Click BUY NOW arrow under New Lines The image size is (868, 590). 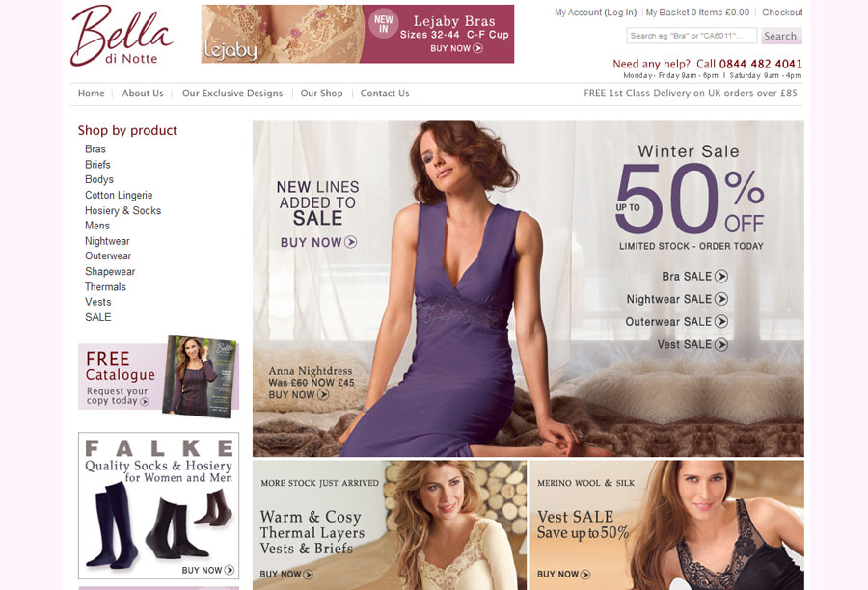pos(350,242)
